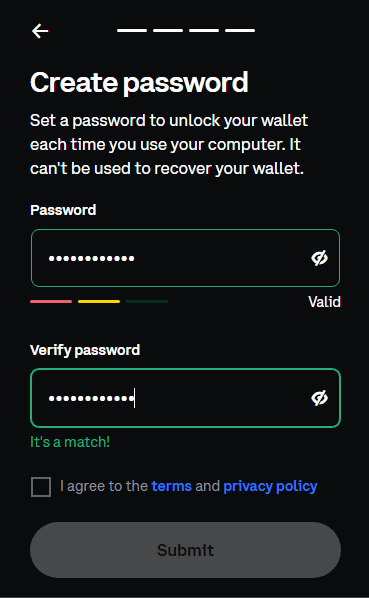This screenshot has height=598, width=369.
Task: Click the Create password heading
Action: [139, 83]
